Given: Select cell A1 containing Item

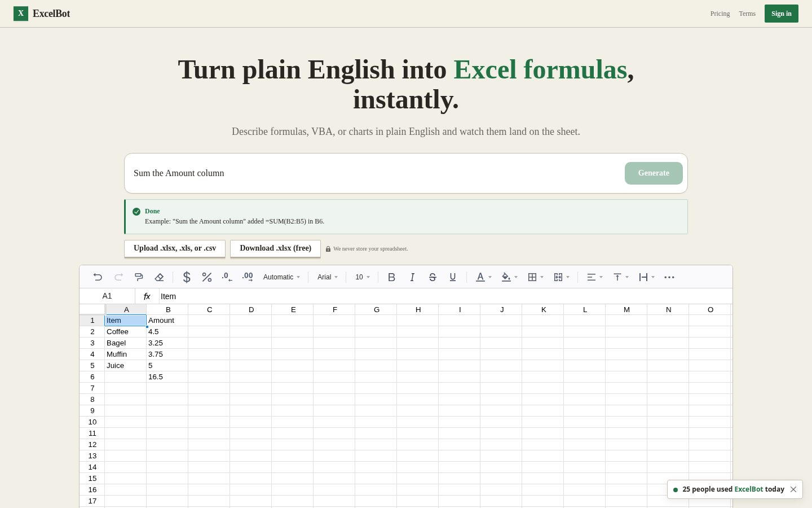Looking at the screenshot, I should [x=126, y=320].
